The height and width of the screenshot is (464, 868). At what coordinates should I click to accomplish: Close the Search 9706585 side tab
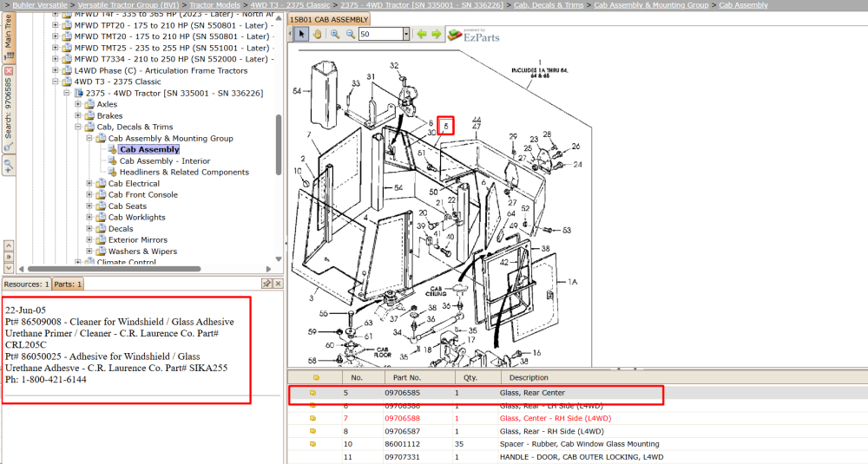(9, 71)
